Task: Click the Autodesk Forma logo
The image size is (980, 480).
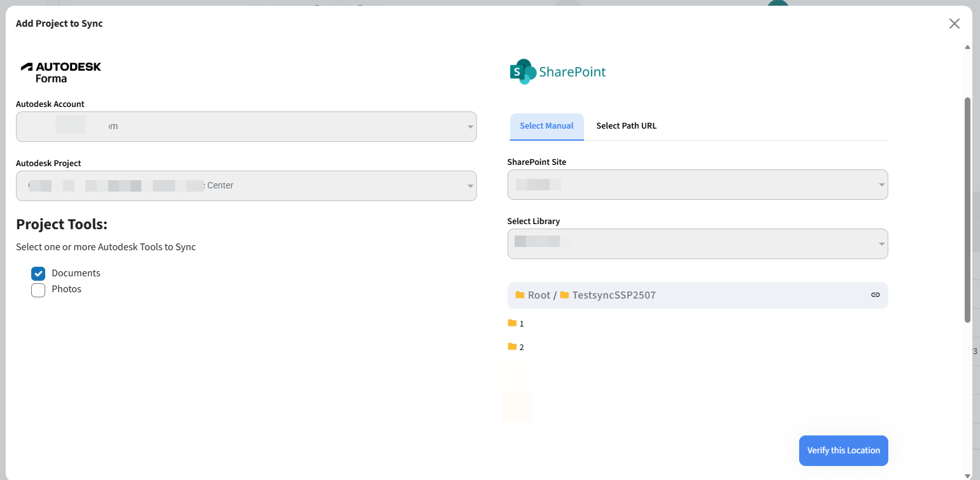Action: coord(61,72)
